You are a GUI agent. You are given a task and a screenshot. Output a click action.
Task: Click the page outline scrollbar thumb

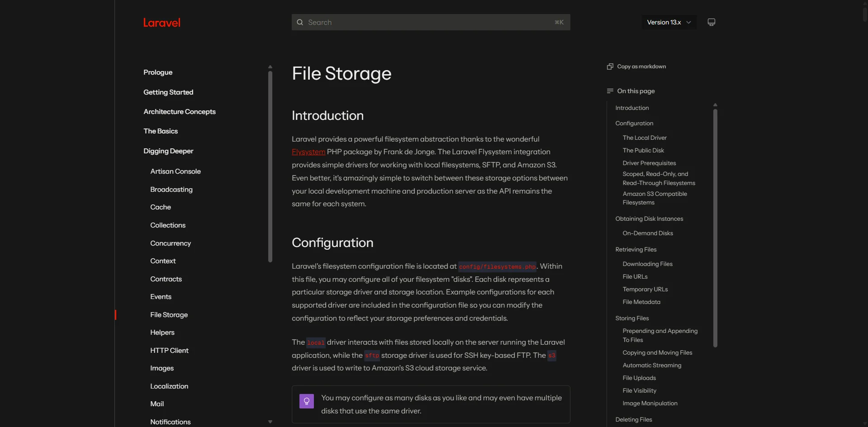[x=715, y=228]
